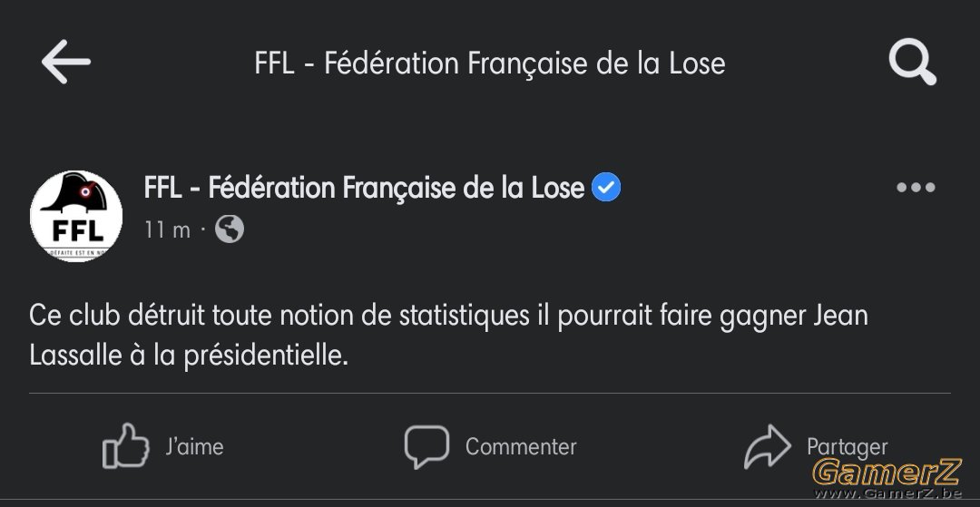The image size is (980, 507).
Task: Click the share arrow icon
Action: click(768, 446)
